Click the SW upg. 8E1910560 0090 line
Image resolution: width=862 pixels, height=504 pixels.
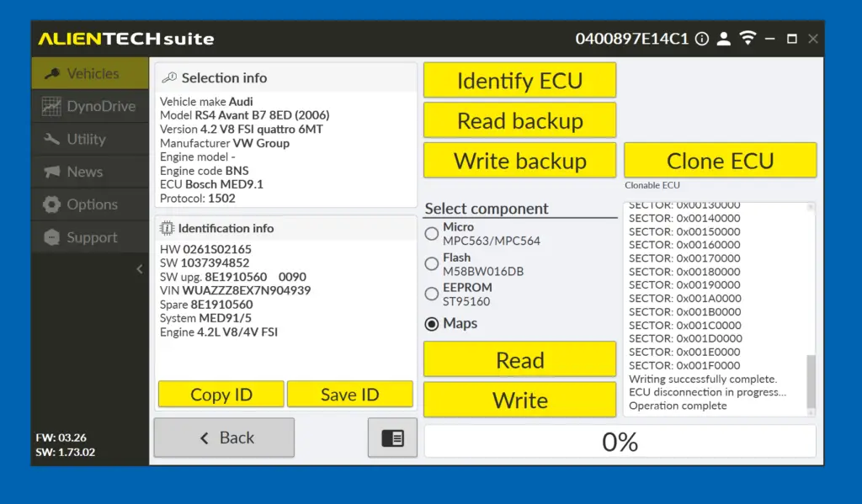pyautogui.click(x=233, y=277)
